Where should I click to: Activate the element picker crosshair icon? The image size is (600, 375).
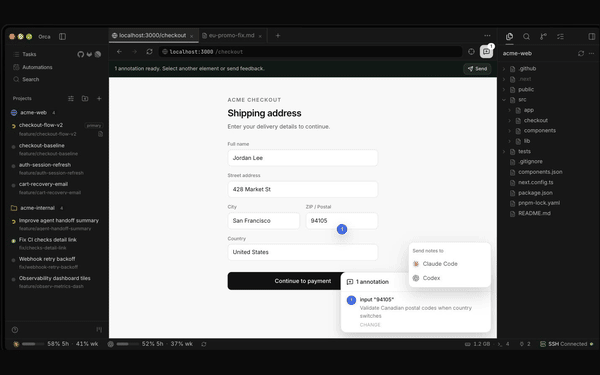click(471, 52)
